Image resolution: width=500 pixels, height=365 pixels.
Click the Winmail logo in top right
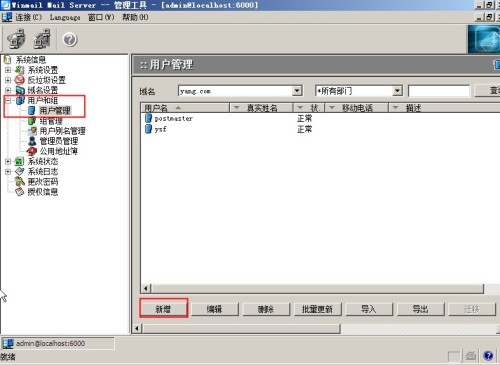click(484, 39)
